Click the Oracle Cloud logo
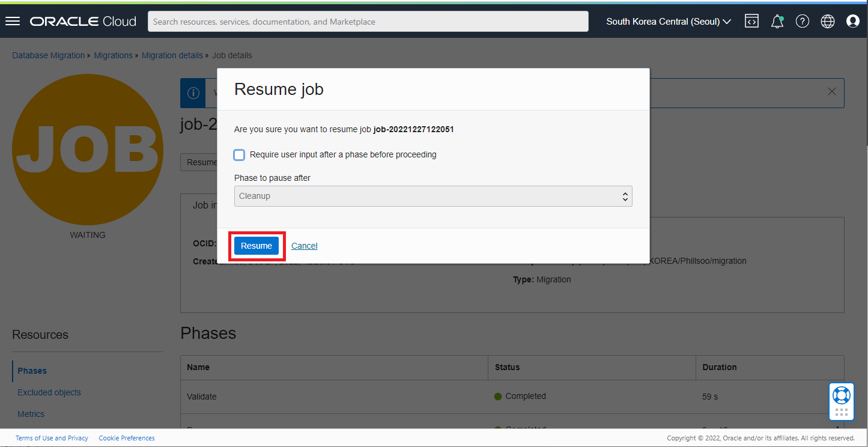 point(83,22)
